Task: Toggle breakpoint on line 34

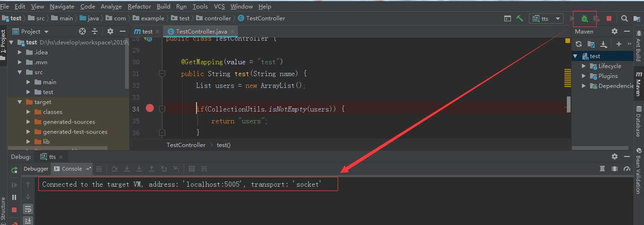Action: pyautogui.click(x=150, y=108)
